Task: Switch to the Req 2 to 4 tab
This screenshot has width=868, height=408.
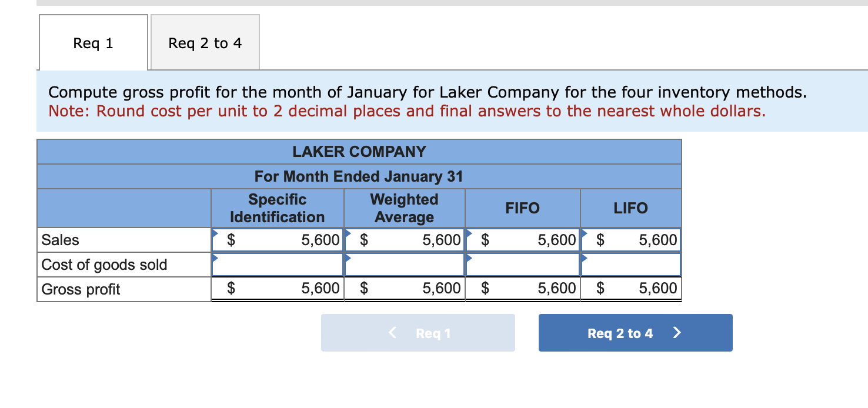Action: coord(205,42)
